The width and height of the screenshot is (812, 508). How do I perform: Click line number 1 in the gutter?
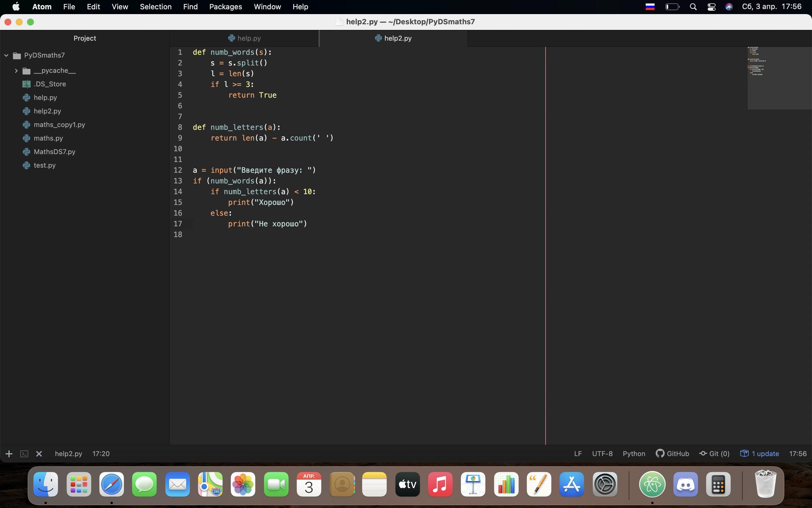[x=180, y=52]
